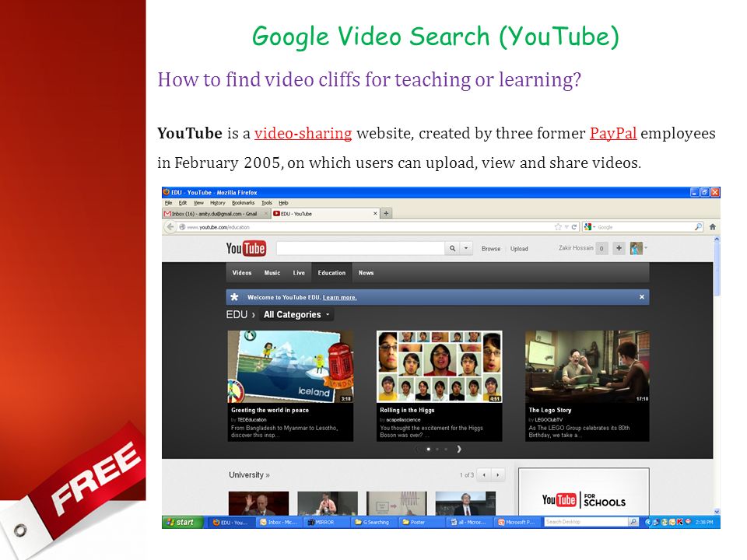Click the Upload link
747x560 pixels.
pyautogui.click(x=519, y=249)
